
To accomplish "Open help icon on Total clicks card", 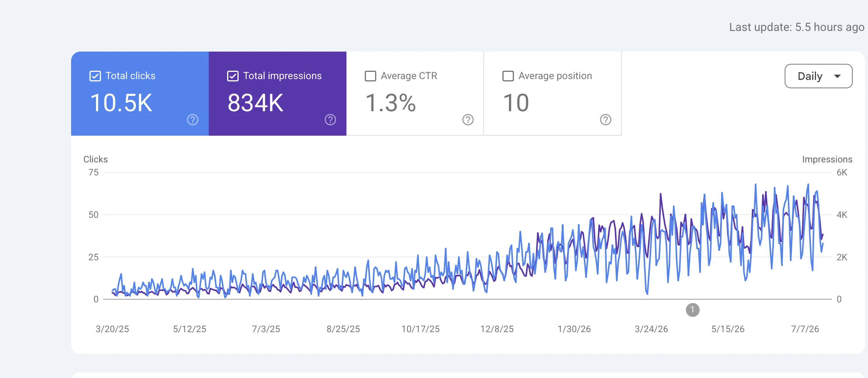I will [193, 120].
